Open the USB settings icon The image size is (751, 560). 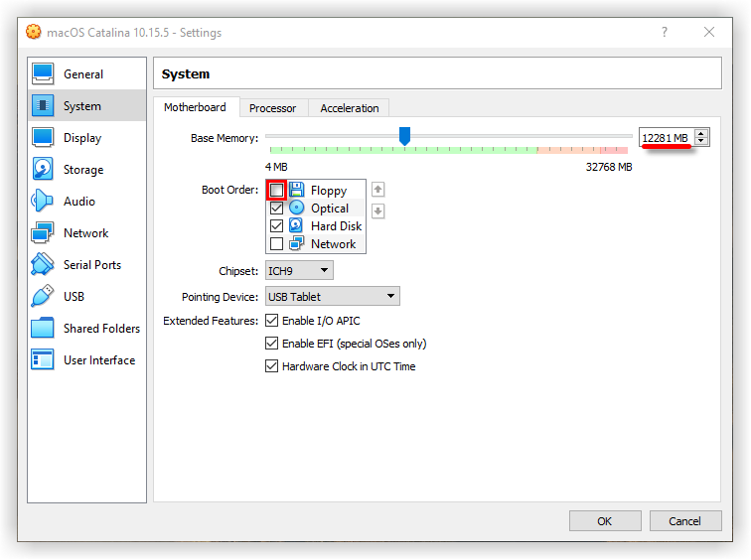click(x=43, y=297)
